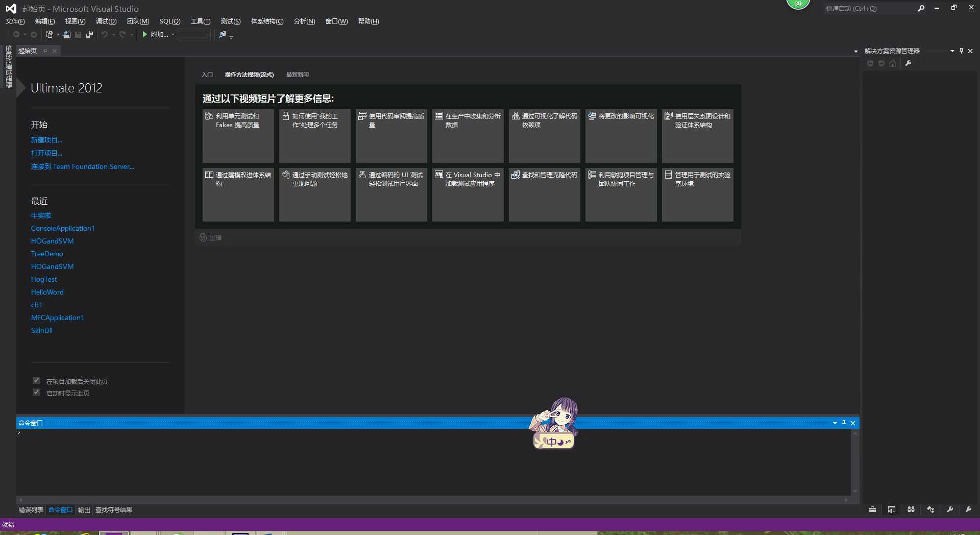Click the green start arrow
This screenshot has width=980, height=535.
coord(145,34)
